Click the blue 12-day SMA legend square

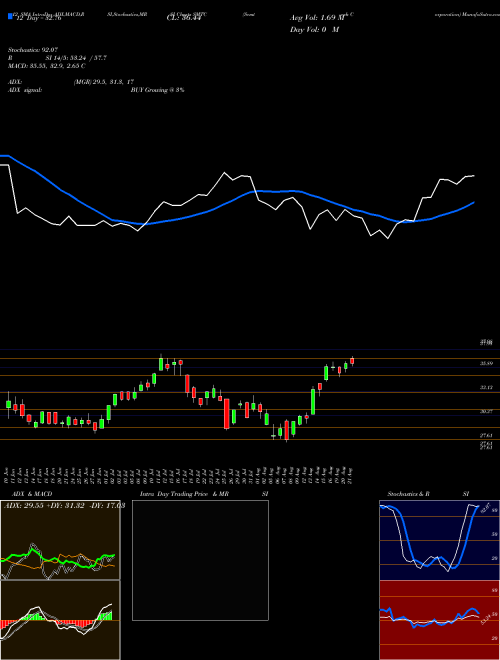pyautogui.click(x=10, y=16)
